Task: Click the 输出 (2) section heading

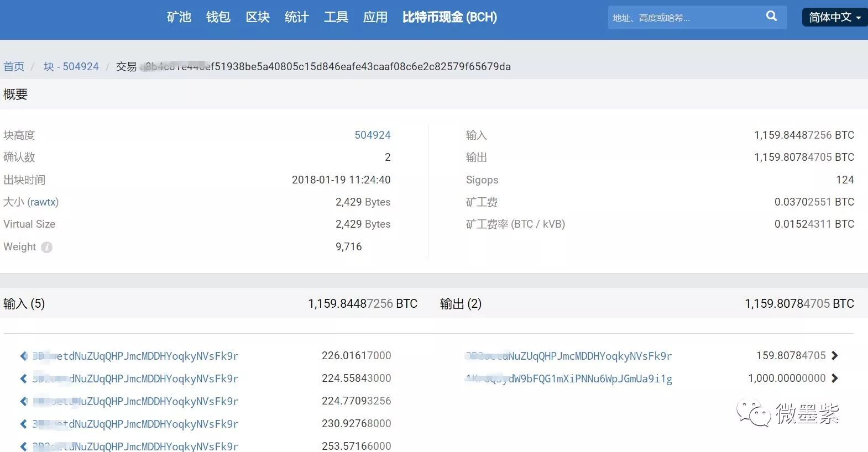Action: pyautogui.click(x=461, y=303)
